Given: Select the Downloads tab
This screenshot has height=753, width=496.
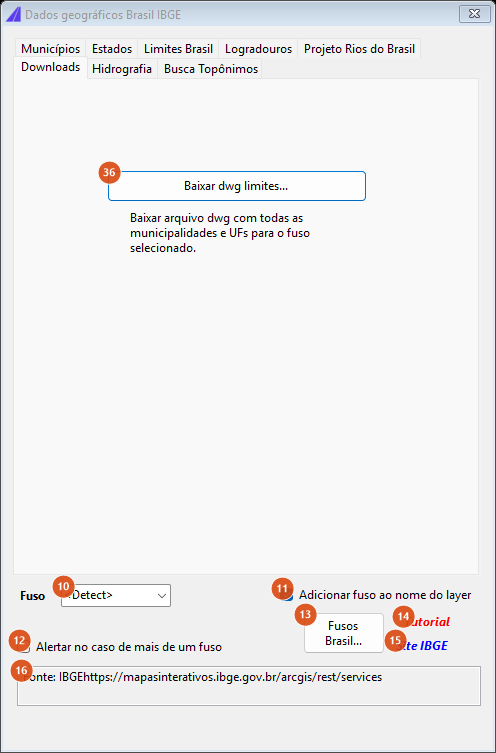Looking at the screenshot, I should 50,67.
